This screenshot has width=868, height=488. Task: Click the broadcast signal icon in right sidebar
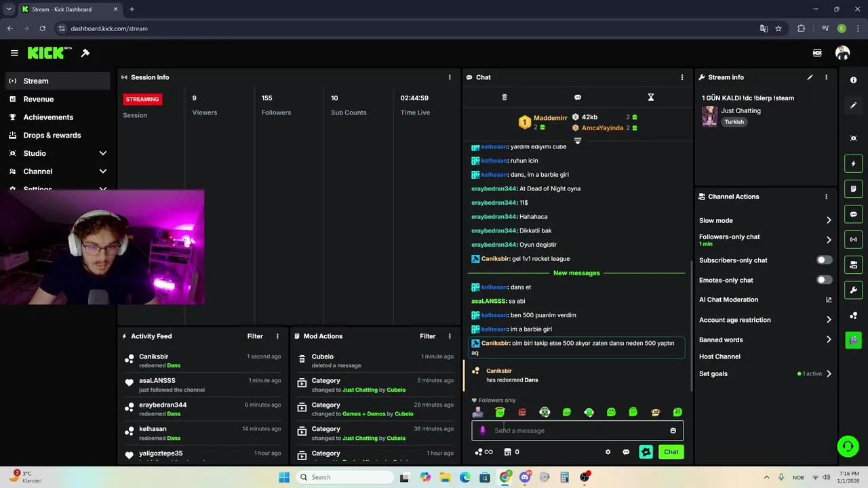click(853, 239)
